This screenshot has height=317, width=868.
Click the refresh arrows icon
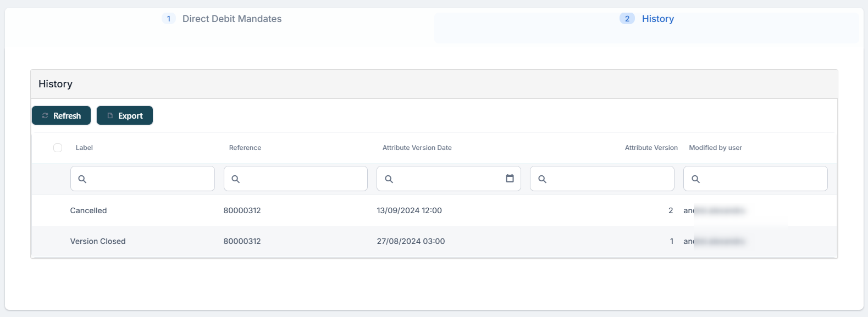[x=45, y=116]
